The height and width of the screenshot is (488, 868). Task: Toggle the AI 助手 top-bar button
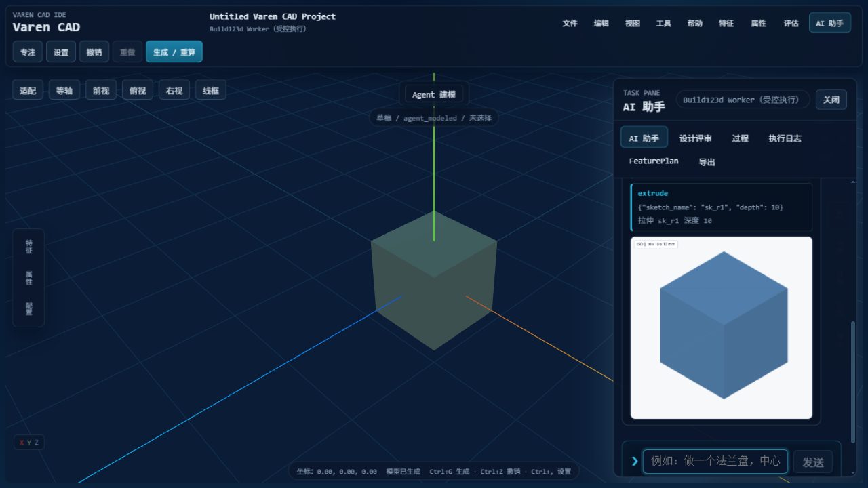coord(829,23)
